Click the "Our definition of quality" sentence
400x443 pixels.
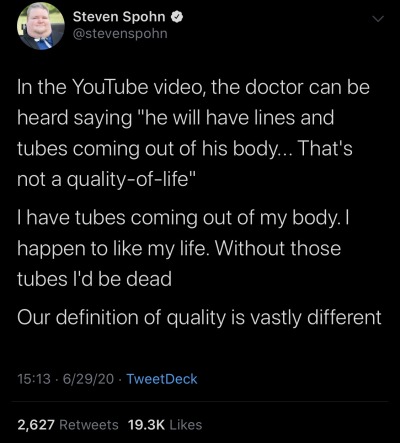pyautogui.click(x=199, y=318)
